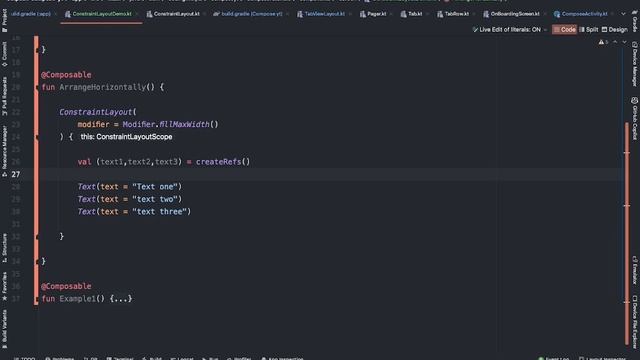Open the Pull Requests tool window
Image resolution: width=640 pixels, height=360 pixels.
pos(4,96)
